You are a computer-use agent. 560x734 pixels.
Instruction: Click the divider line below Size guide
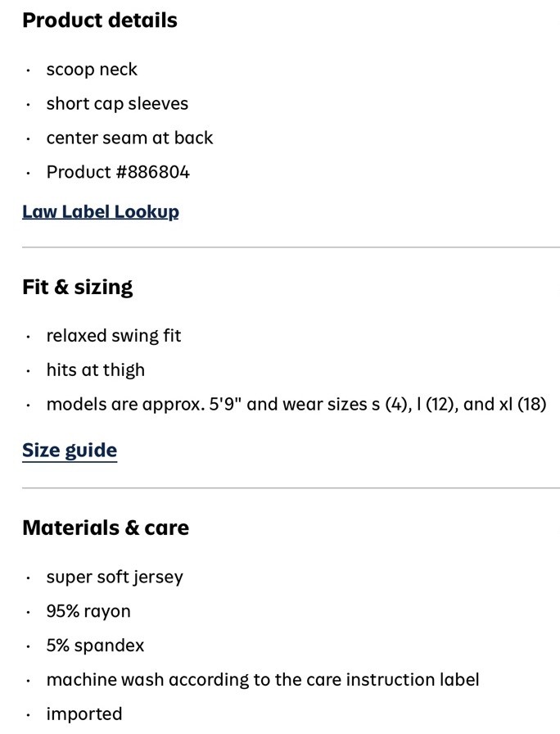tap(291, 487)
